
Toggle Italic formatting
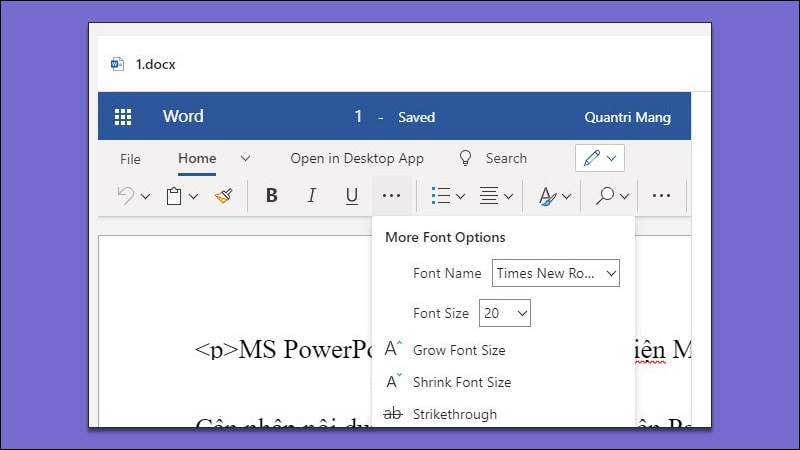[311, 195]
